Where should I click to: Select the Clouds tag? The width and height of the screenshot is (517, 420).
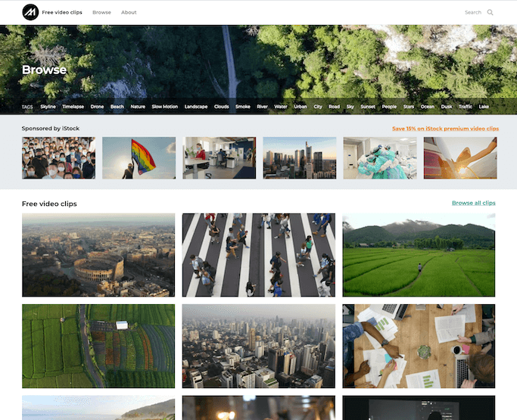pos(222,107)
